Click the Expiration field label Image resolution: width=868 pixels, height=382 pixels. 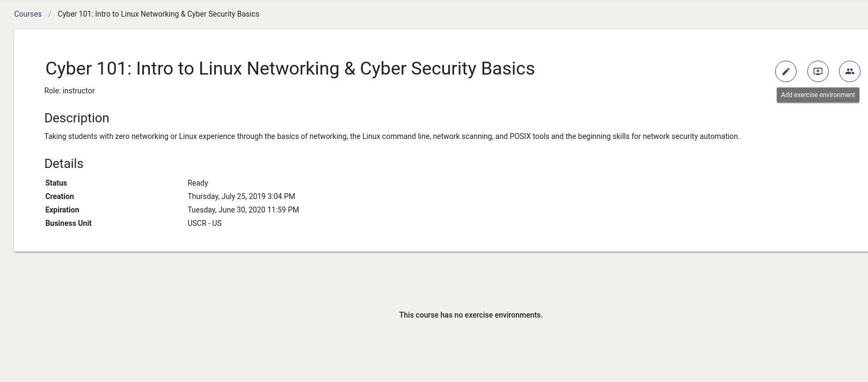click(x=62, y=210)
